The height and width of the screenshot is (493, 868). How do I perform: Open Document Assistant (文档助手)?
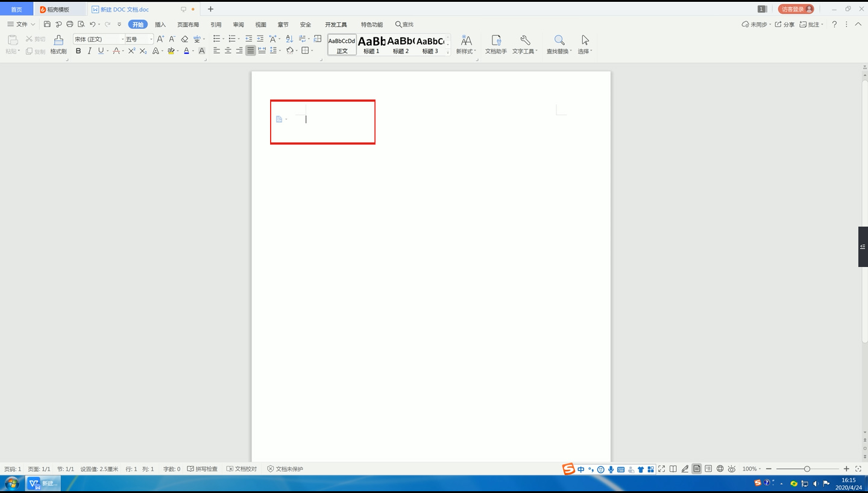[496, 45]
